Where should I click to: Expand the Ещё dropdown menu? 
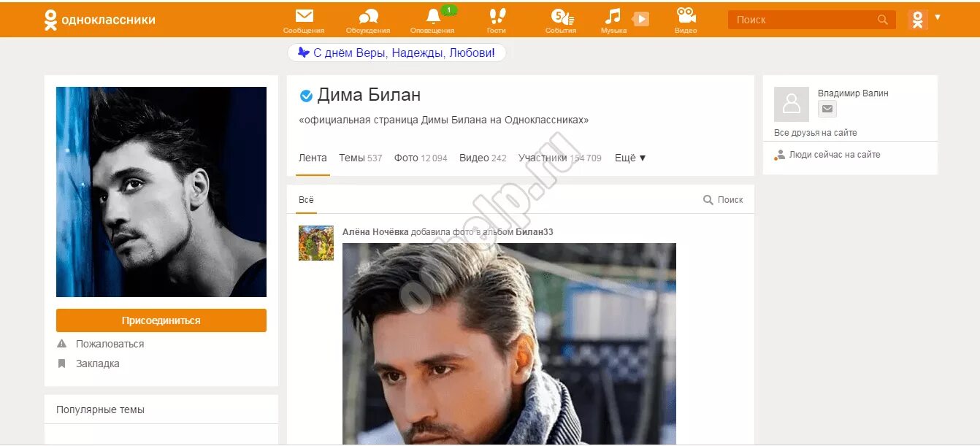pyautogui.click(x=630, y=158)
